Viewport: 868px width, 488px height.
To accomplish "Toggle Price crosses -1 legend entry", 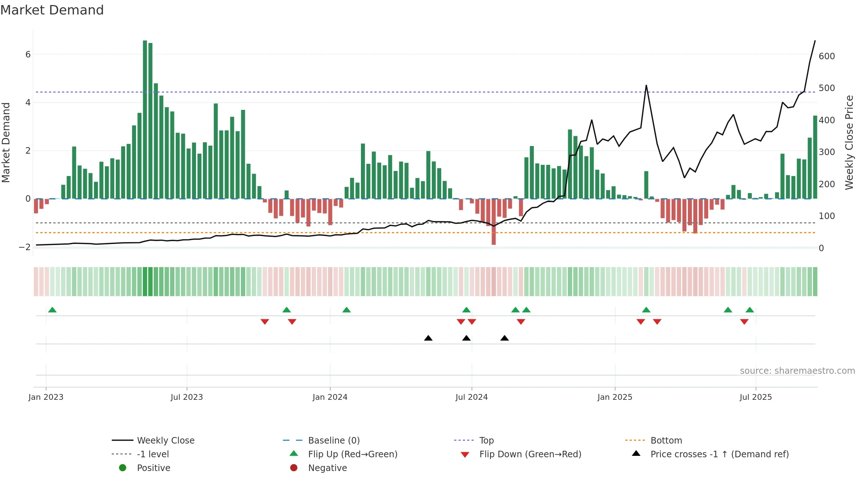I will pos(710,454).
